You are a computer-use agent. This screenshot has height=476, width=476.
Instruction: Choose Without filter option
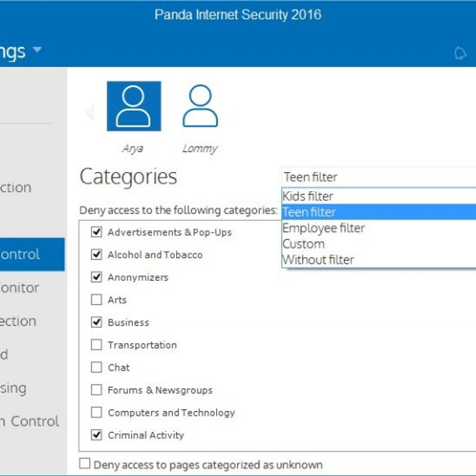[379, 260]
